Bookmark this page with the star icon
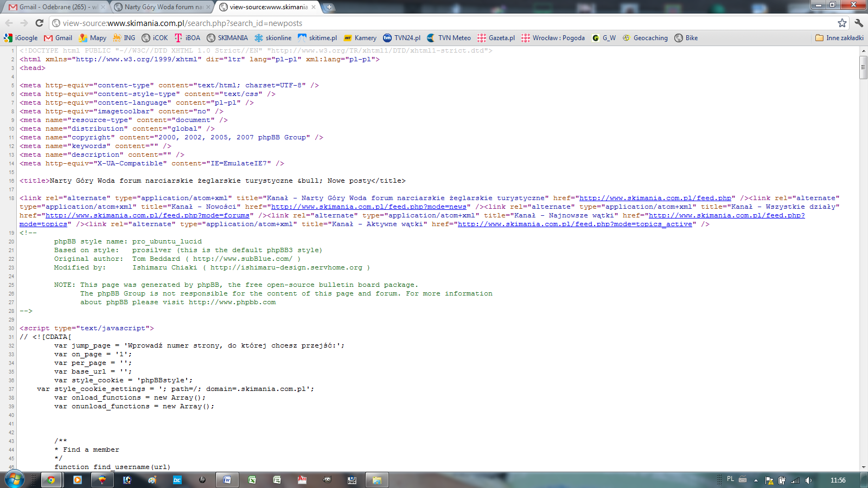 [841, 23]
